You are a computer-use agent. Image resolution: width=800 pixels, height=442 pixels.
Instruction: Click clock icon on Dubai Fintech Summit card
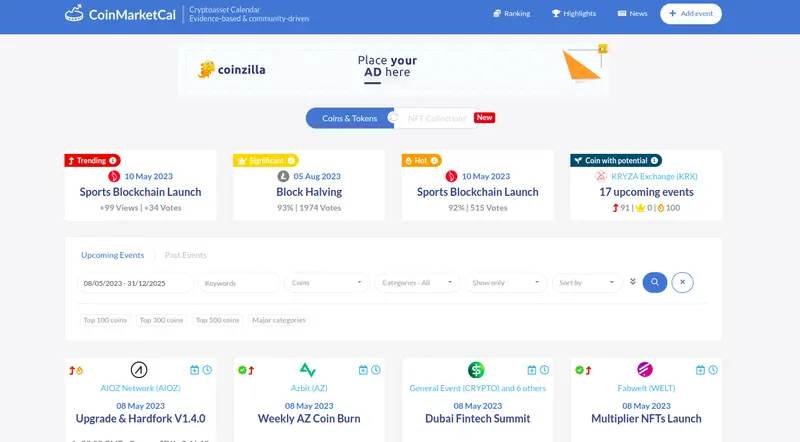544,370
